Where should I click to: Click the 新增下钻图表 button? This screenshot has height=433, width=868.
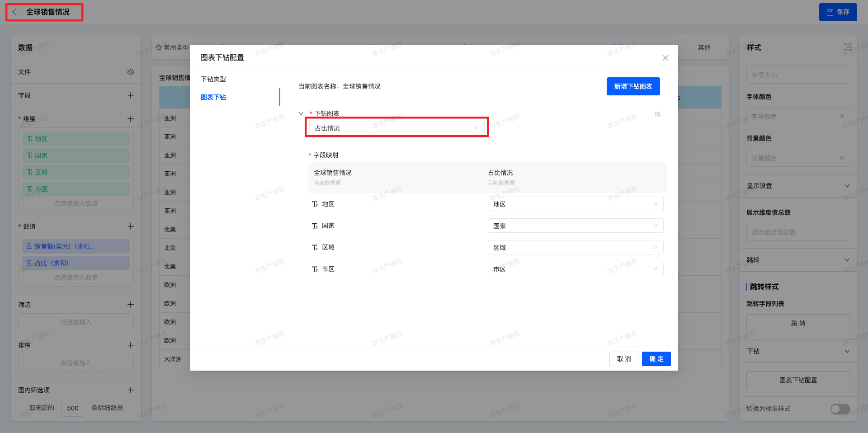(633, 86)
